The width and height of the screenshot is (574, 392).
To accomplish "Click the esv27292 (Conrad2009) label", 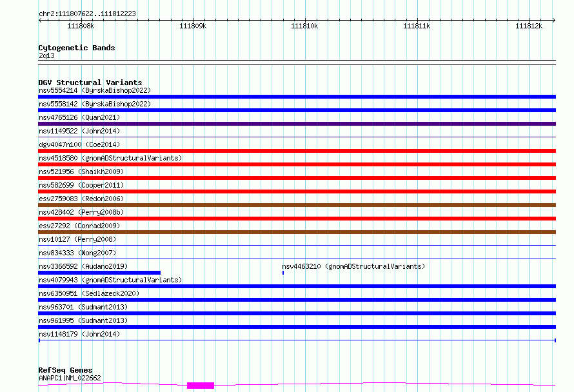I will click(79, 226).
